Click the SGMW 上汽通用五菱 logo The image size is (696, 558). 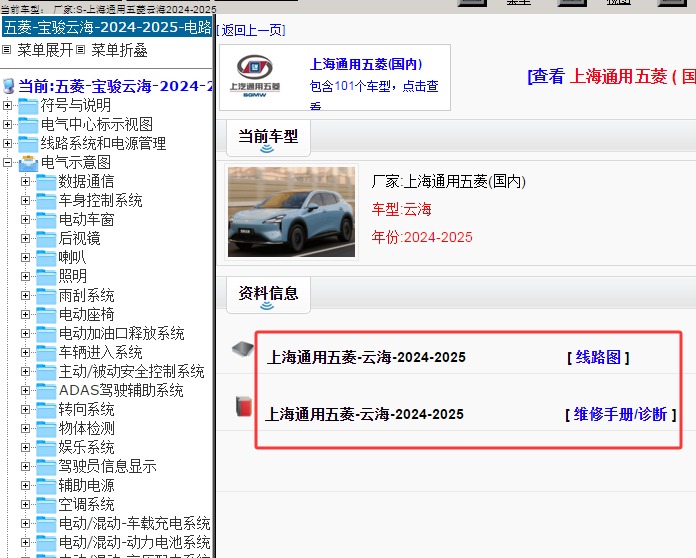click(255, 76)
